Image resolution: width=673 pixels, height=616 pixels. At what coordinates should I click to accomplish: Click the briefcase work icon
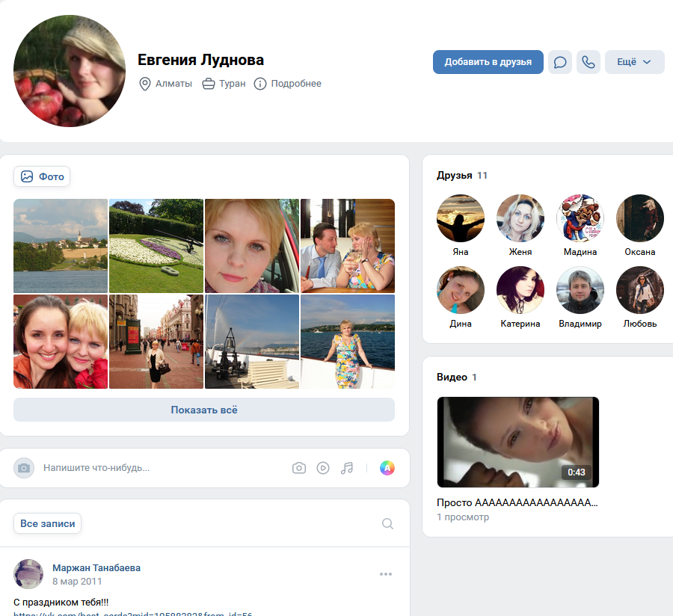click(209, 84)
